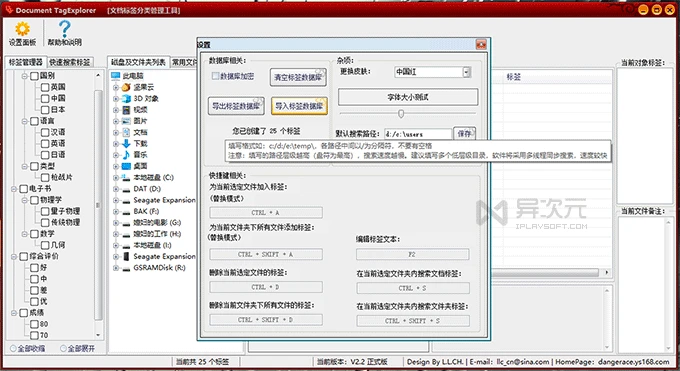Click the font size slider handle

pyautogui.click(x=401, y=114)
